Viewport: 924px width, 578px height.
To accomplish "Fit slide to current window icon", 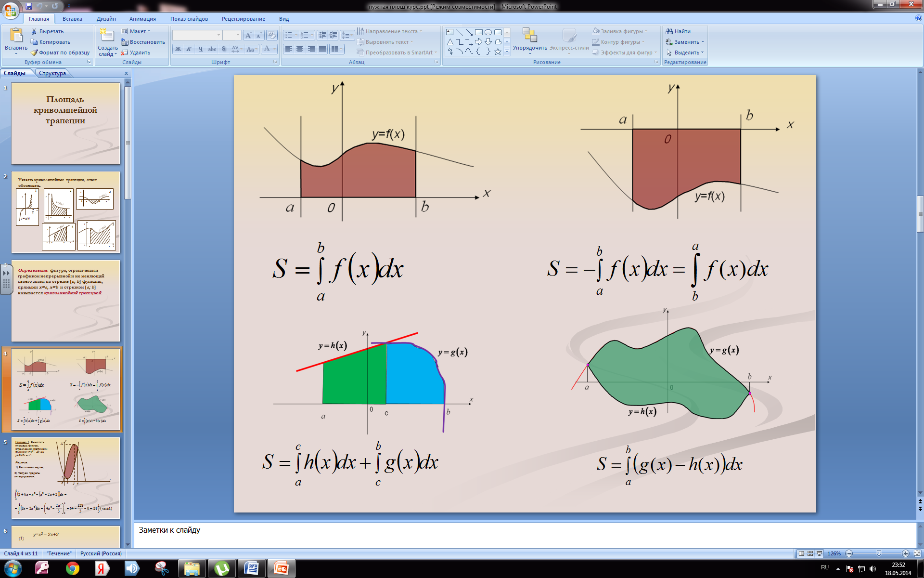I will pos(917,553).
